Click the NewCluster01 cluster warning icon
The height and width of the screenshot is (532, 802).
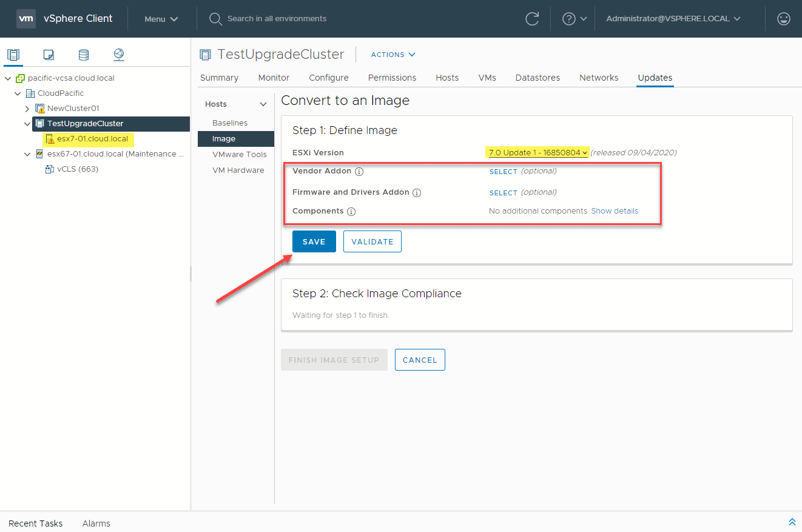(x=40, y=109)
